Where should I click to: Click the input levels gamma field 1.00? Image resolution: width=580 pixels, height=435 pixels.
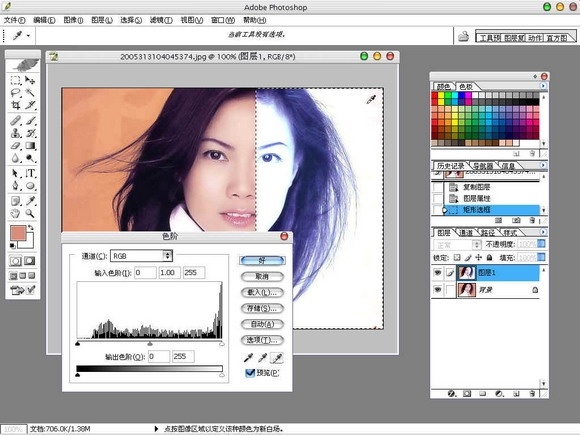(169, 273)
